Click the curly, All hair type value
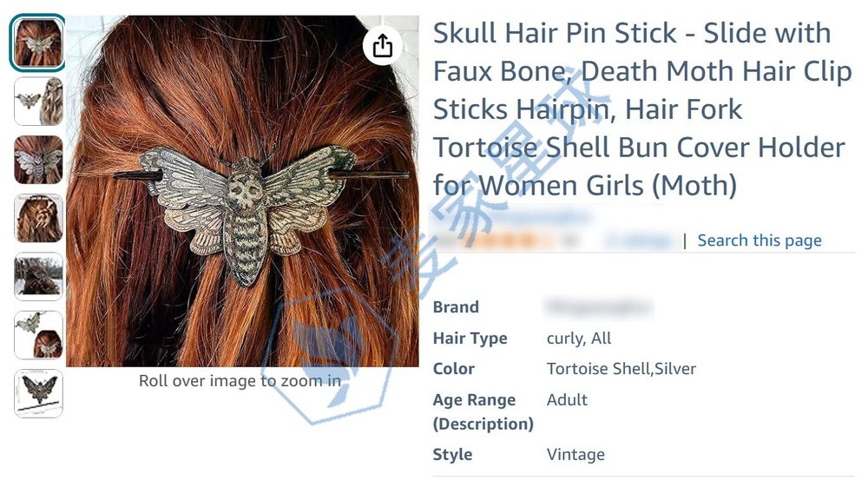This screenshot has height=500, width=868. (x=579, y=339)
